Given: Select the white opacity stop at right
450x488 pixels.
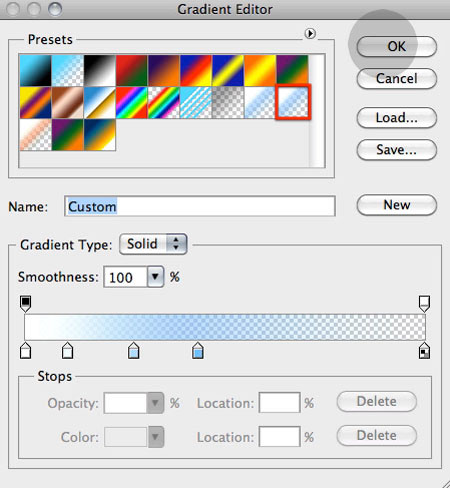Looking at the screenshot, I should click(424, 304).
